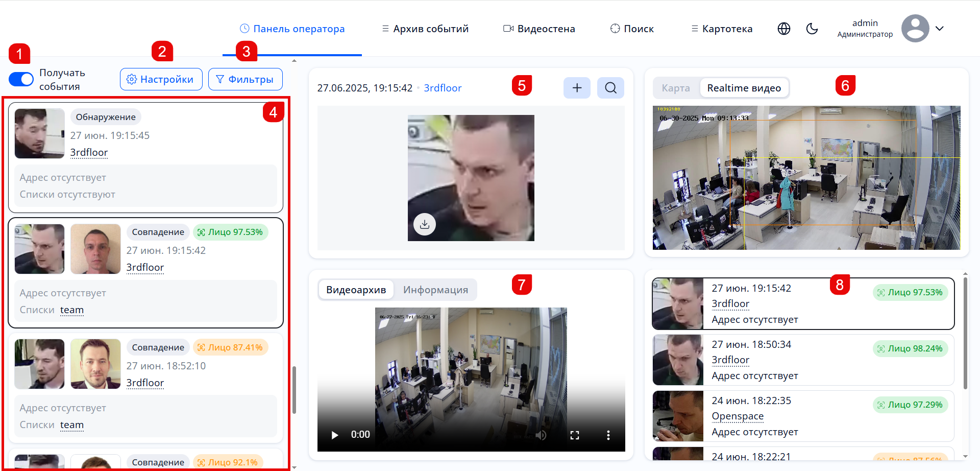The width and height of the screenshot is (980, 471).
Task: Mute the archive video volume icon
Action: 541,435
